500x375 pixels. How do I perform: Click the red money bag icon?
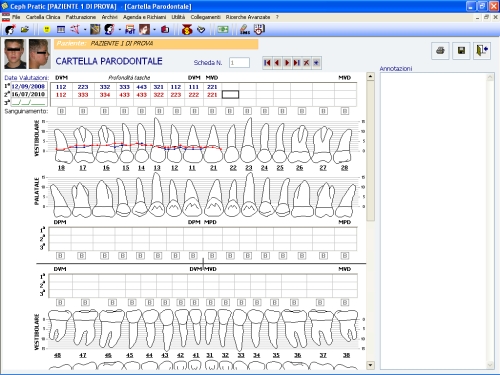click(187, 30)
